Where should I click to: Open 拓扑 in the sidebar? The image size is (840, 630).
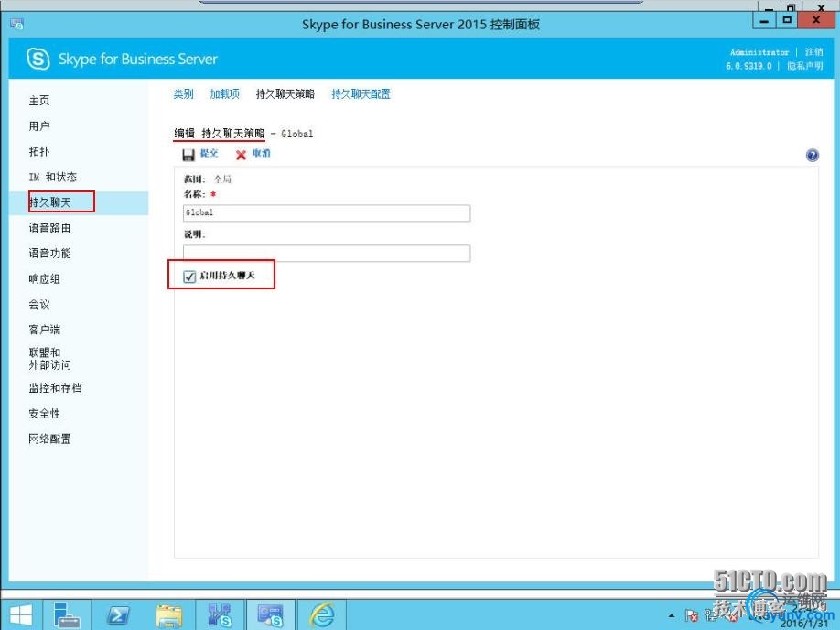pos(39,151)
